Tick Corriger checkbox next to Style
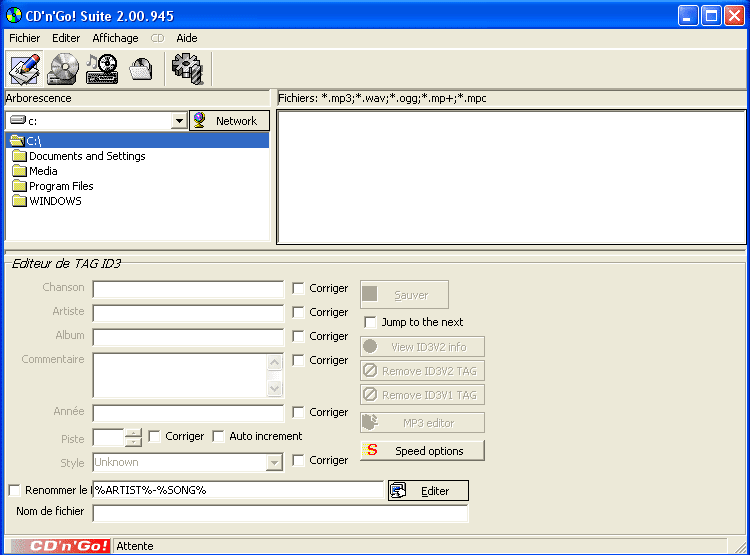The height and width of the screenshot is (555, 750). point(298,460)
